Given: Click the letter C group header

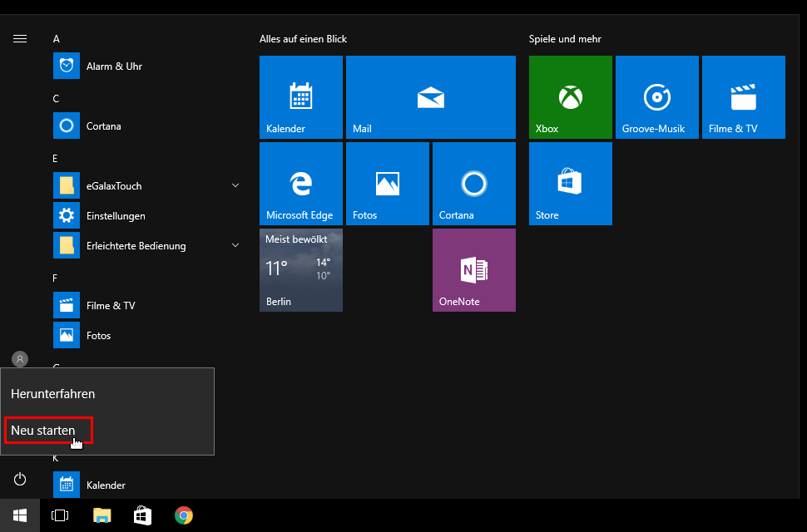Looking at the screenshot, I should pyautogui.click(x=56, y=99).
